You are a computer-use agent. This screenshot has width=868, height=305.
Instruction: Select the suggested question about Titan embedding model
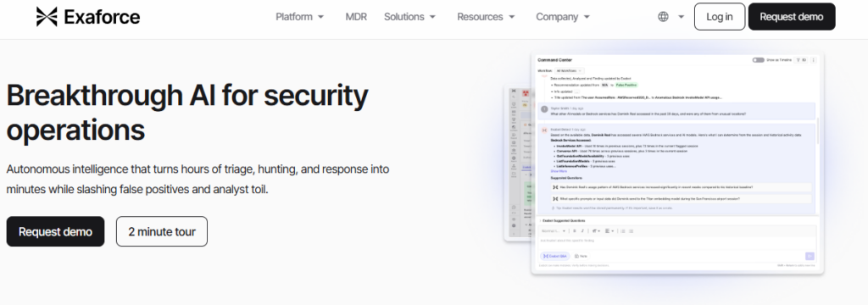pyautogui.click(x=681, y=198)
